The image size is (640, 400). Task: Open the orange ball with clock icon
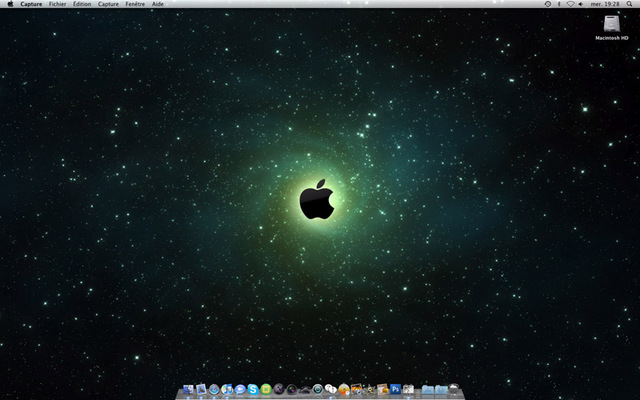344,389
